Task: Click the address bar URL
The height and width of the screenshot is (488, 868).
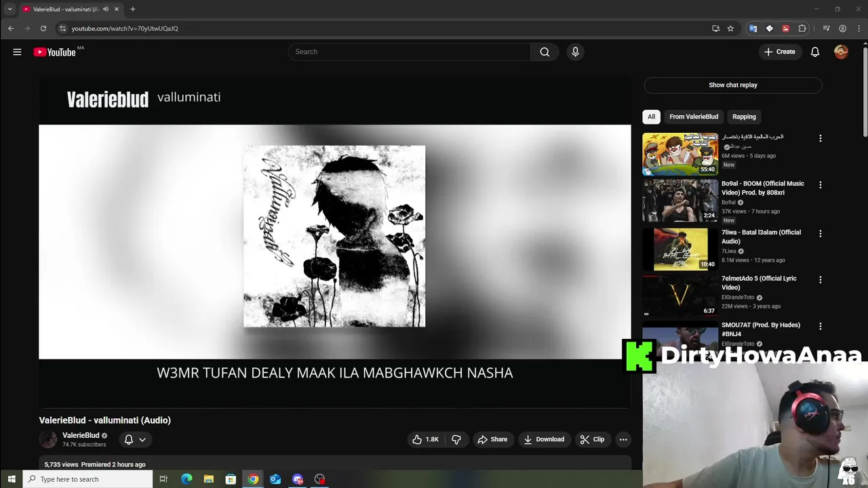Action: coord(125,28)
